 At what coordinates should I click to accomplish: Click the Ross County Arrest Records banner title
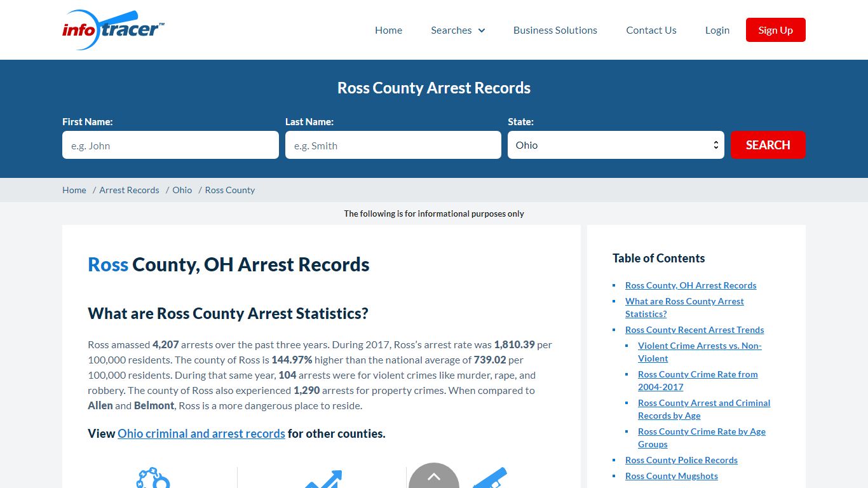coord(434,88)
